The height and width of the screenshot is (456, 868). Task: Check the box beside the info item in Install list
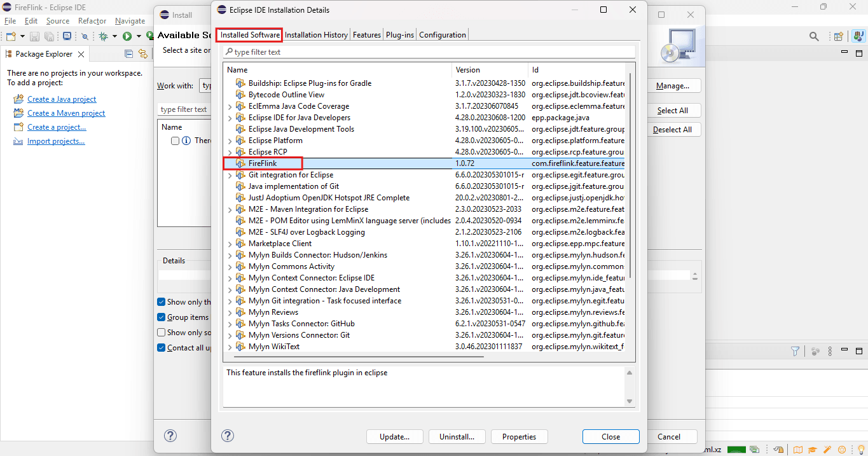click(x=175, y=141)
